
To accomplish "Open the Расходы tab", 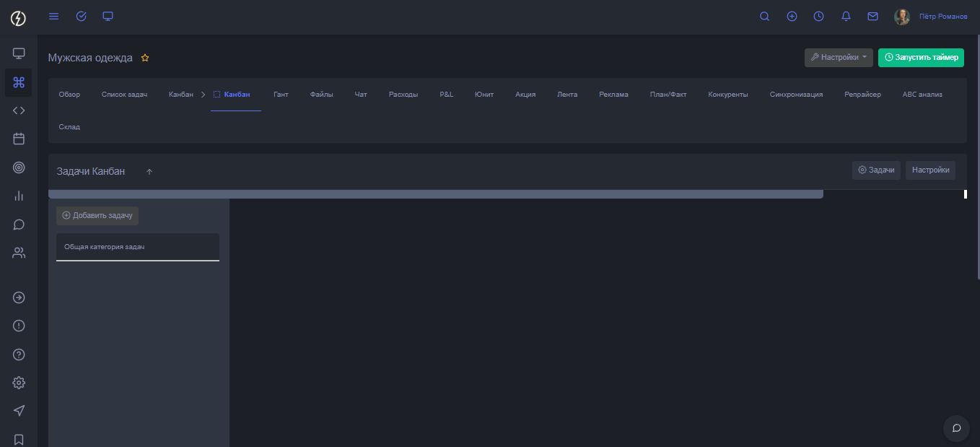I will tap(403, 95).
